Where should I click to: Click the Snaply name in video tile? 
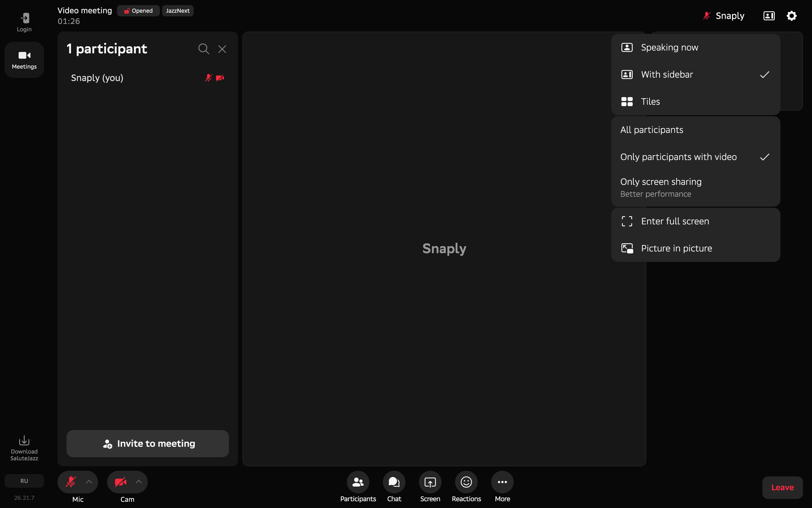(x=444, y=249)
